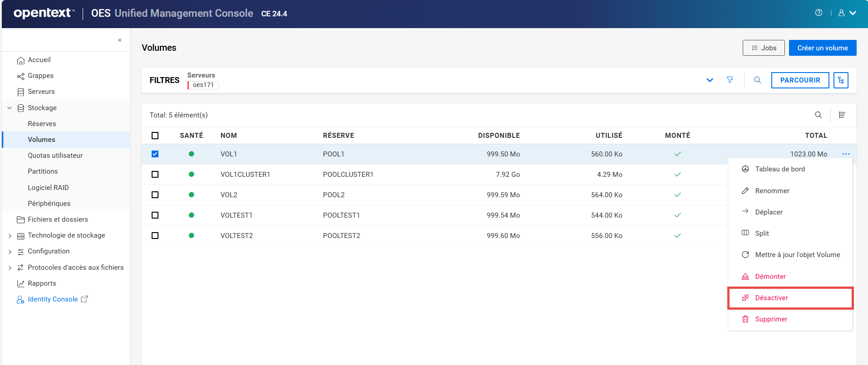
Task: Expand the filters dropdown chevron
Action: 710,80
